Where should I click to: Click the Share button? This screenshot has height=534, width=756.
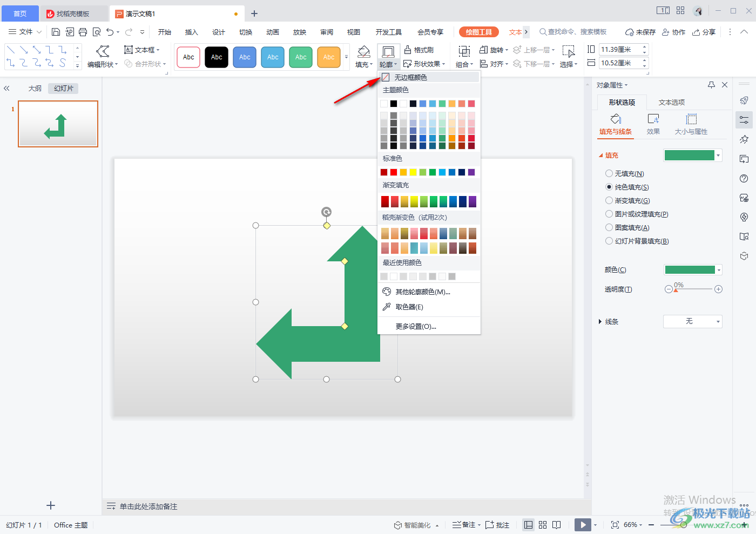[704, 32]
